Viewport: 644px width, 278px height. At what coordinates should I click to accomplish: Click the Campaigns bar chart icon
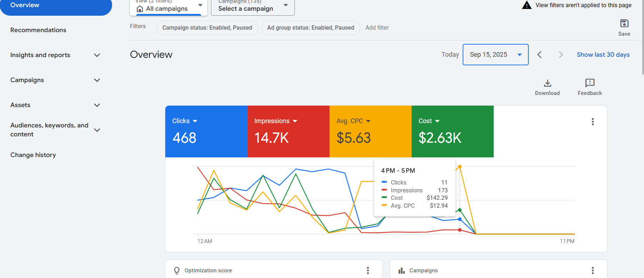[402, 271]
